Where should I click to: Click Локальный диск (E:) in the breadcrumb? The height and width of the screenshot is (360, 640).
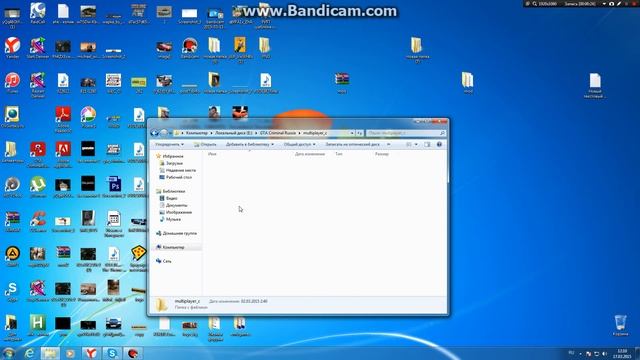(233, 133)
